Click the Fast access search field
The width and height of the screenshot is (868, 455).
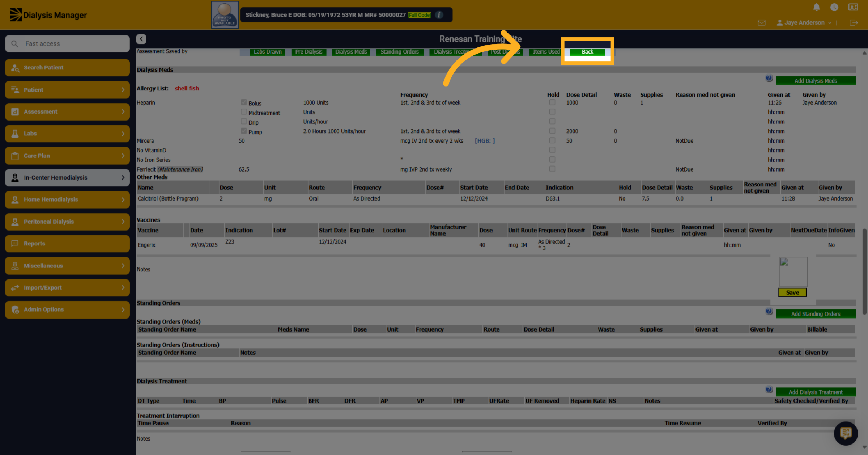(67, 43)
